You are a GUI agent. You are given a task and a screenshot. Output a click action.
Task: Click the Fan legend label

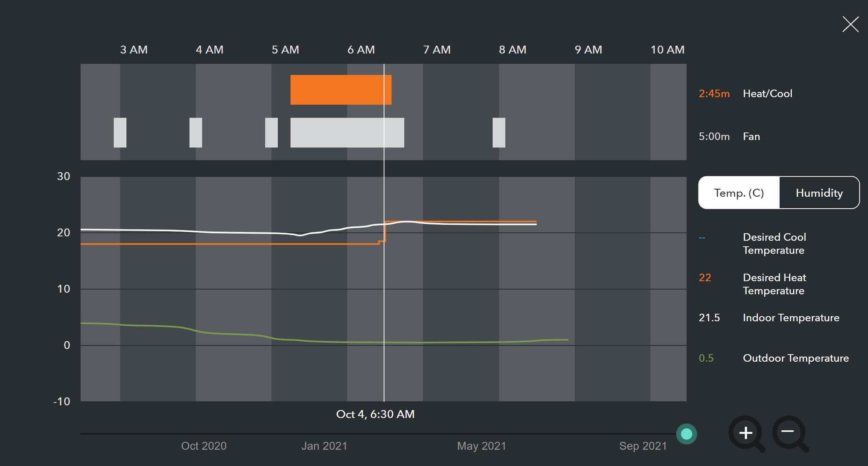pos(751,137)
